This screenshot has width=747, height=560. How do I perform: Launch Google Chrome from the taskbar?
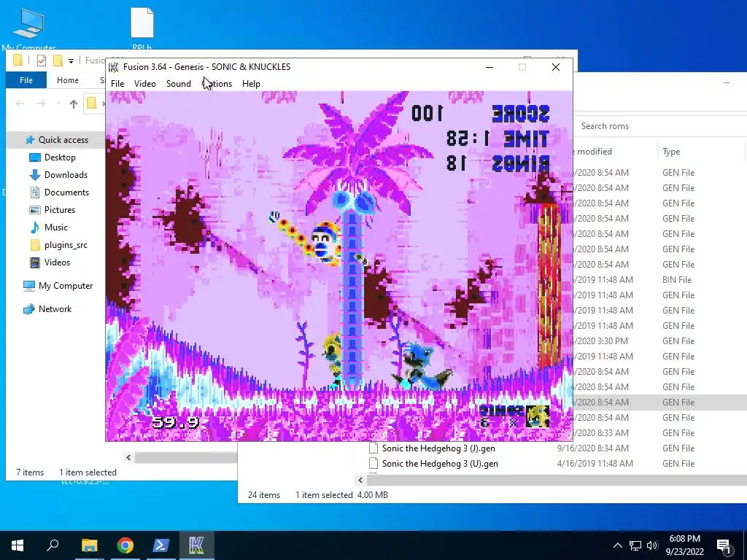click(125, 545)
